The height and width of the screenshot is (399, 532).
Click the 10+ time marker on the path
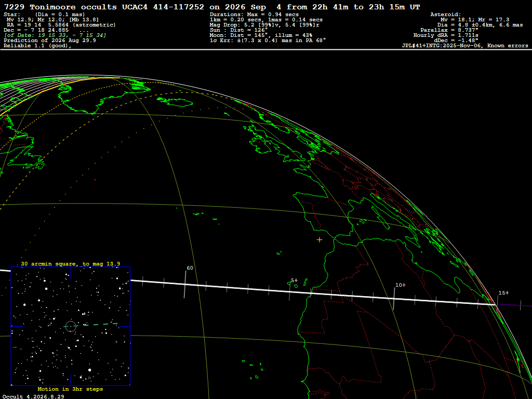tap(401, 285)
